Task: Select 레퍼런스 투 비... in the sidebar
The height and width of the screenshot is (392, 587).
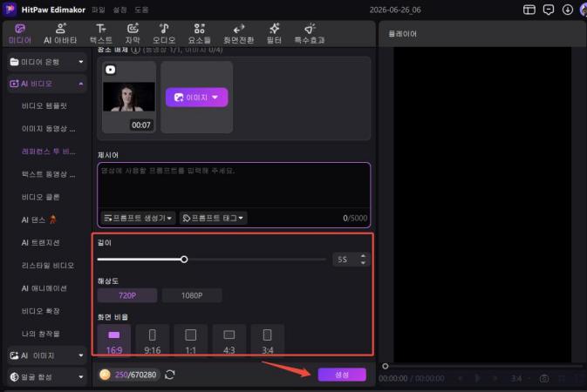Action: 48,152
